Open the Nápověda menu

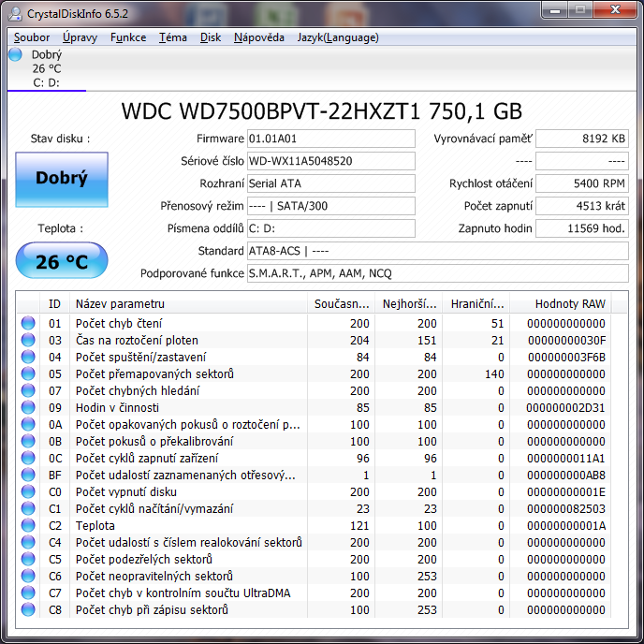[x=258, y=37]
